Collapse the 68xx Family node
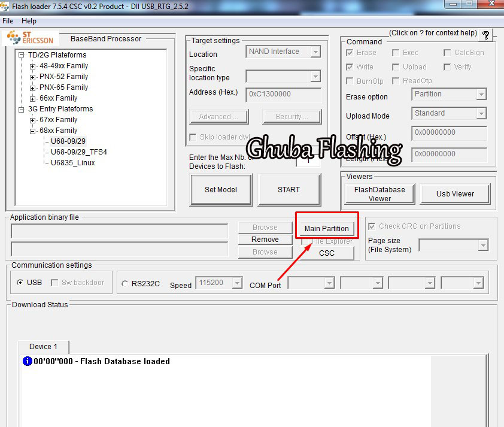This screenshot has width=504, height=427. (32, 131)
